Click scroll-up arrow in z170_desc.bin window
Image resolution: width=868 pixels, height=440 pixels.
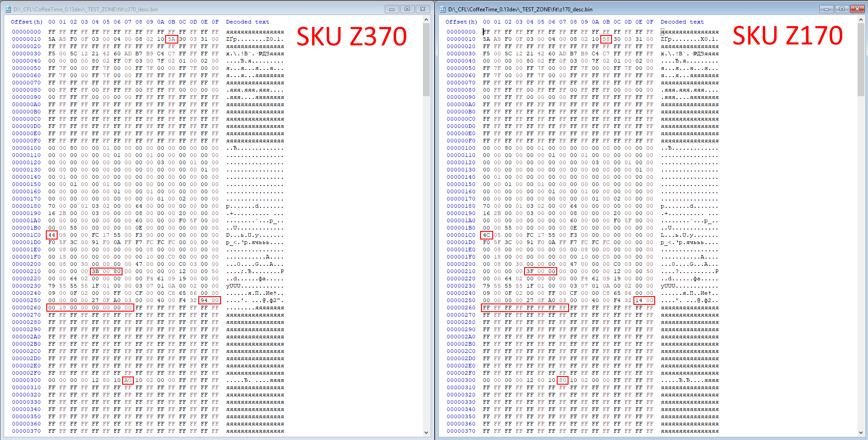(861, 20)
